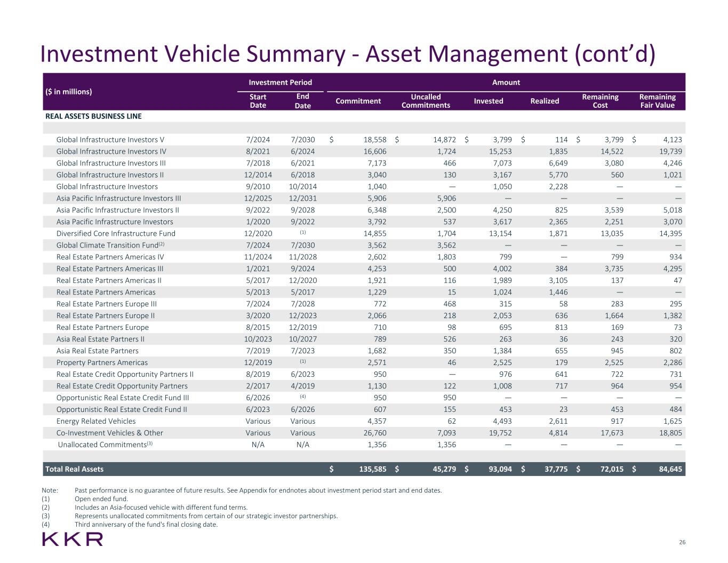Select the "End Date" column header

(303, 101)
